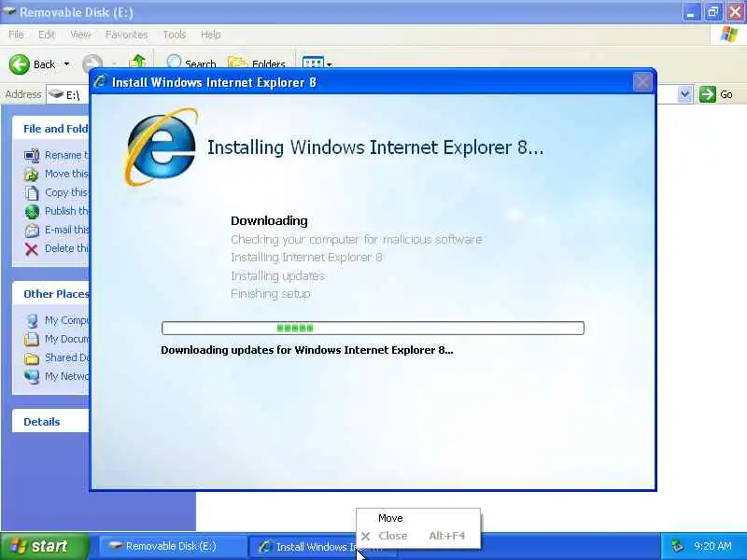Click the Move this file icon

click(x=32, y=175)
